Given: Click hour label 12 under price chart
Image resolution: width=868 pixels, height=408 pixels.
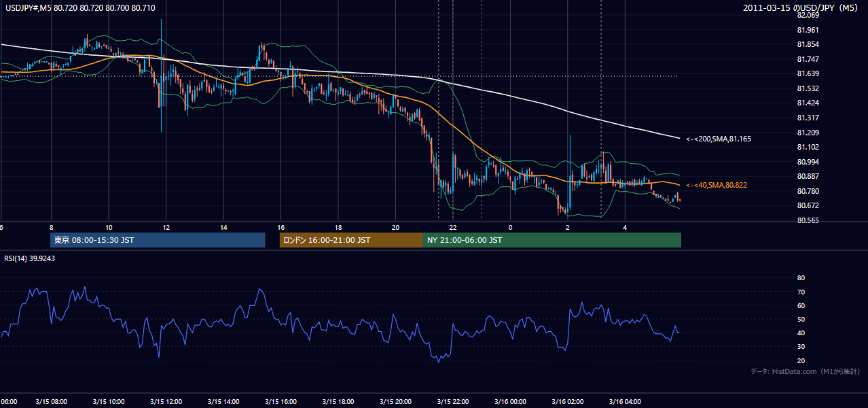Looking at the screenshot, I should coord(166,226).
